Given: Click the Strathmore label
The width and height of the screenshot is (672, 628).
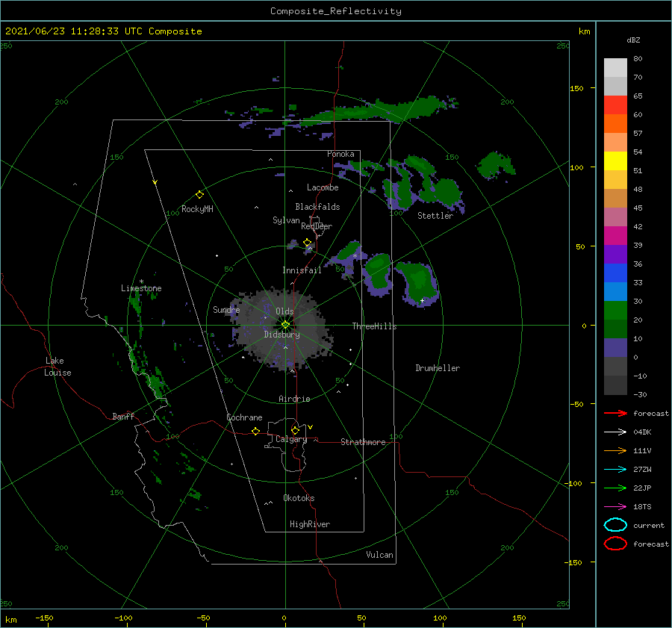Looking at the screenshot, I should [x=363, y=442].
